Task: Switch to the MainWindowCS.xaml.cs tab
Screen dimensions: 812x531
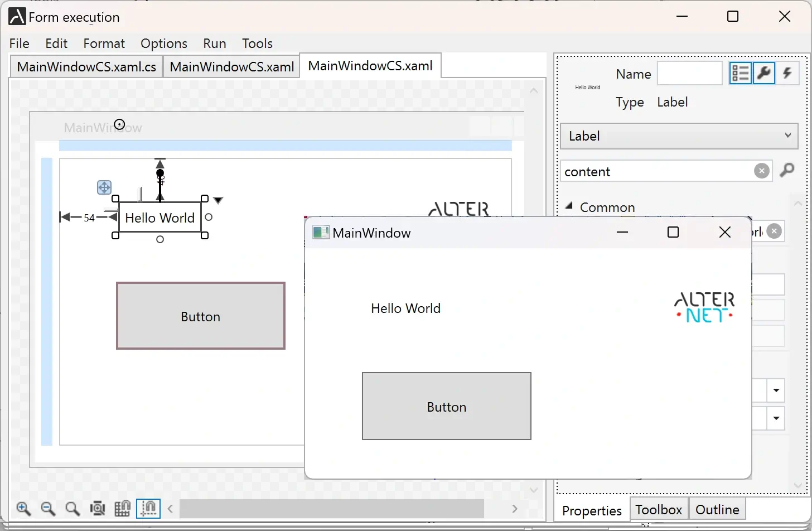Action: click(85, 66)
